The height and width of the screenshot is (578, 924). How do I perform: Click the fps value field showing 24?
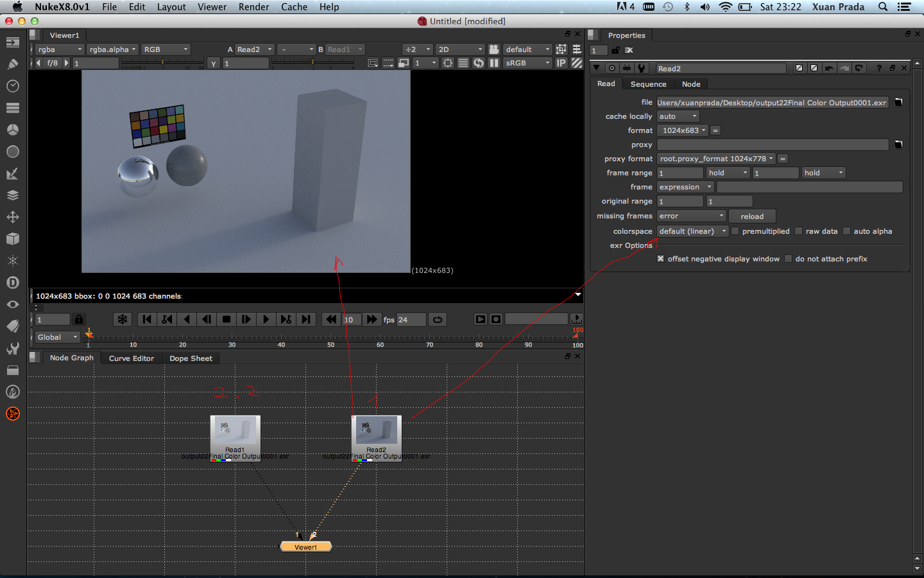[411, 319]
